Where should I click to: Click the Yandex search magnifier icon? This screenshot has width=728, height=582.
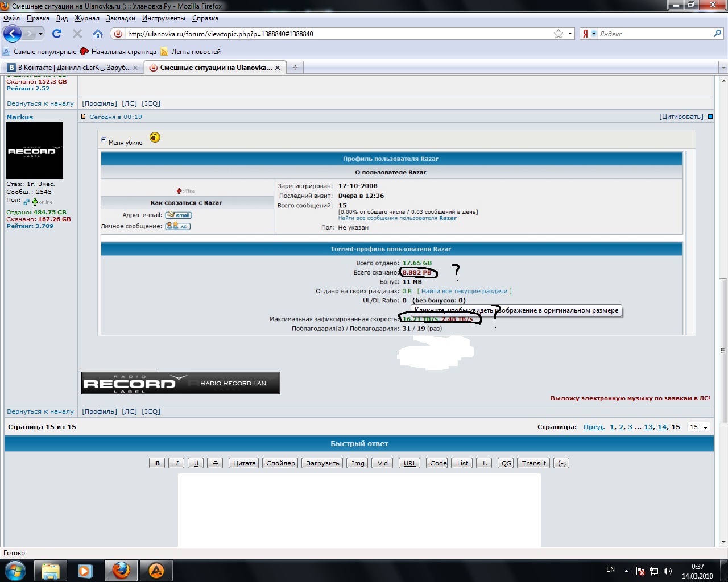pyautogui.click(x=717, y=34)
